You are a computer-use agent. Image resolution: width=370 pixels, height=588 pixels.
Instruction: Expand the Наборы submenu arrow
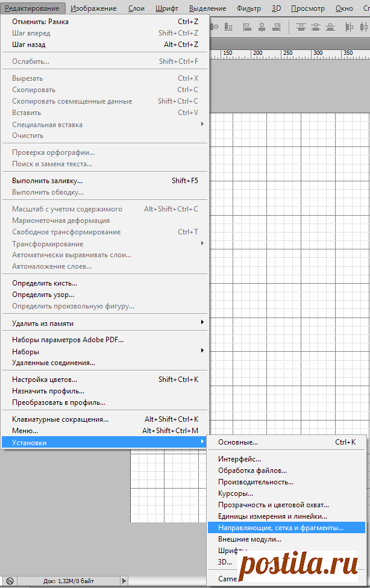[202, 351]
